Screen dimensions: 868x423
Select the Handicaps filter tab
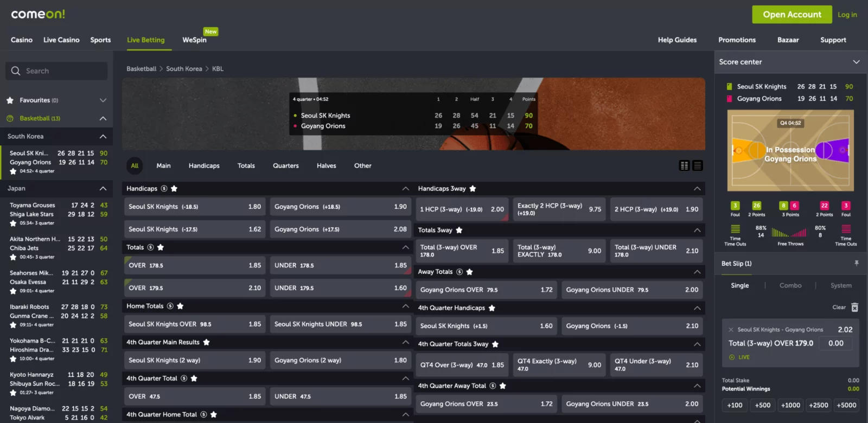click(x=204, y=166)
